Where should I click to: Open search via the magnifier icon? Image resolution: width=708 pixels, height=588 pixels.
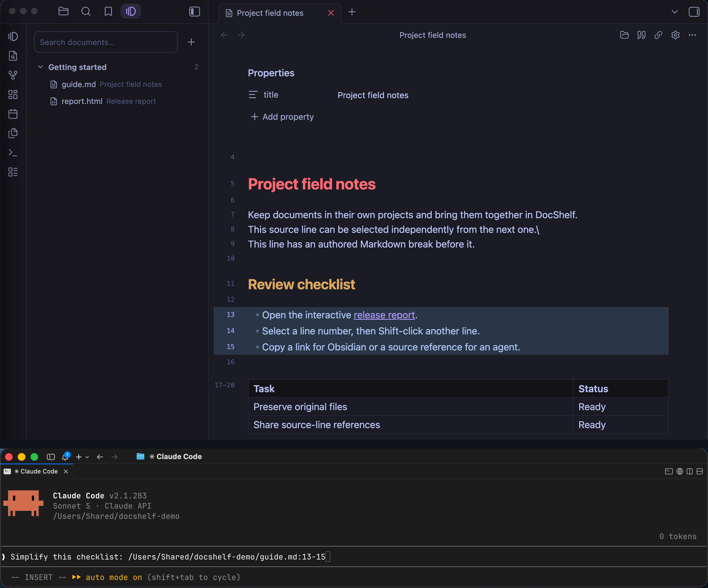86,11
